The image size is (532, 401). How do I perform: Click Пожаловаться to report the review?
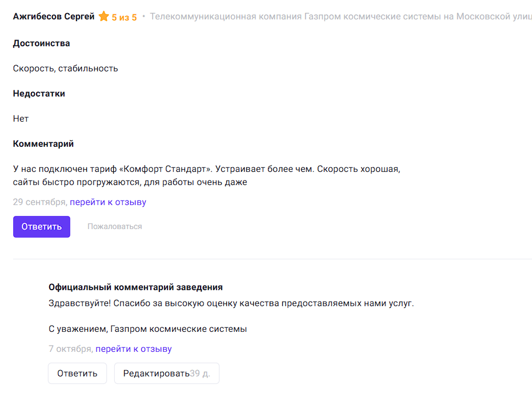pos(114,227)
